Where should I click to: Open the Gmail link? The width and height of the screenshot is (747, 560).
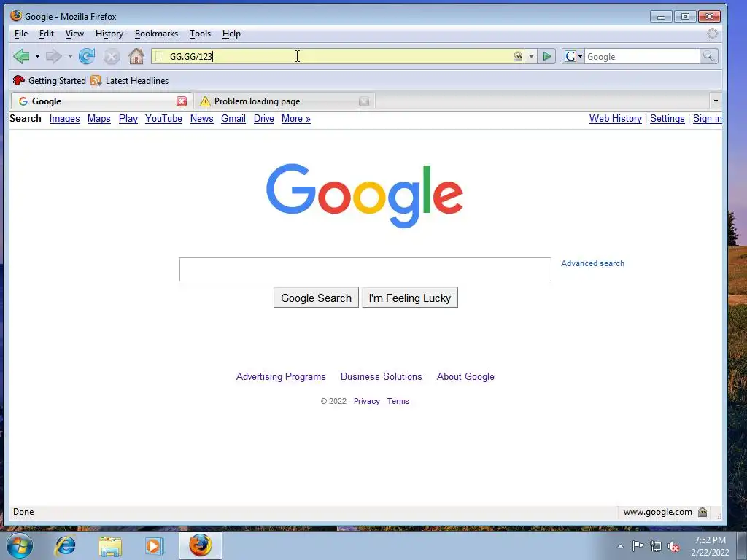tap(233, 119)
